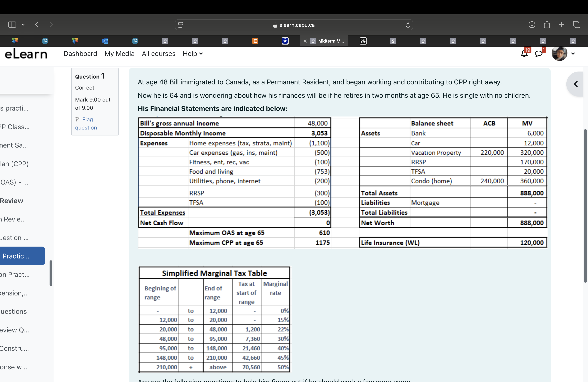Open the 'uestion ...' sidebar item
The width and height of the screenshot is (588, 382).
pyautogui.click(x=14, y=238)
